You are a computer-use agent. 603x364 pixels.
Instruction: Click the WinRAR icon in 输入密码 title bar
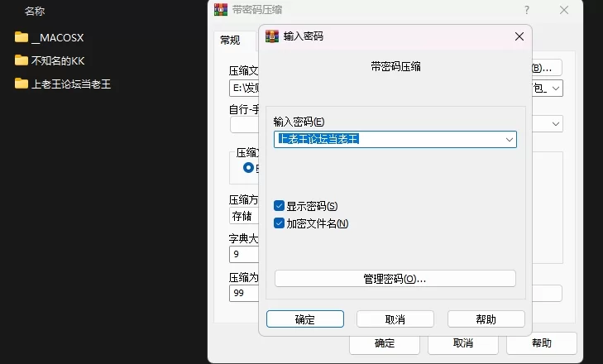click(271, 36)
